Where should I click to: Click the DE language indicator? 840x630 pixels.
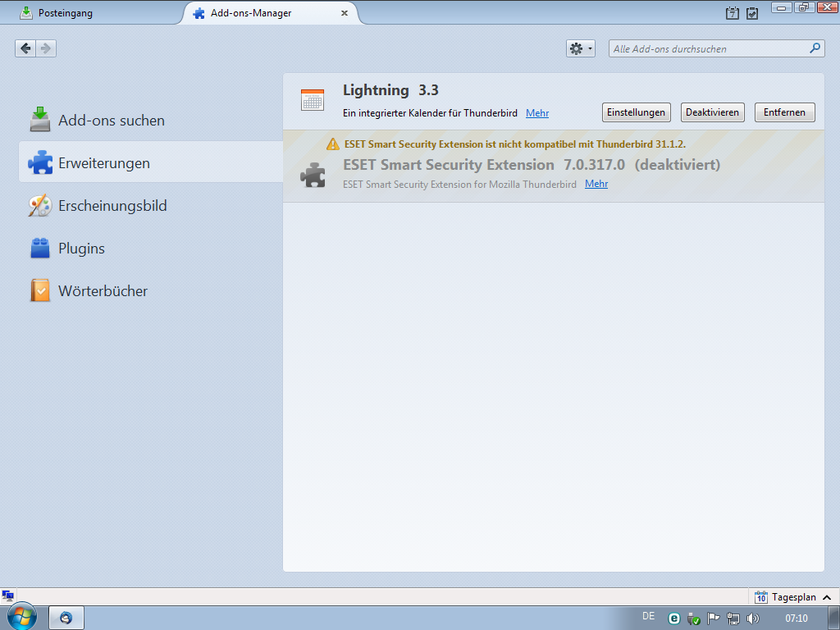coord(648,616)
